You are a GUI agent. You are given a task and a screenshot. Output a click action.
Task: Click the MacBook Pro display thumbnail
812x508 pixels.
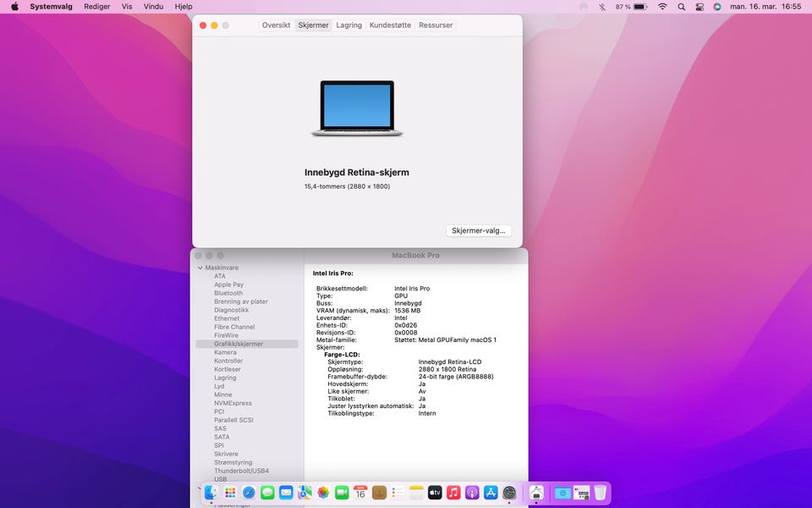[357, 108]
